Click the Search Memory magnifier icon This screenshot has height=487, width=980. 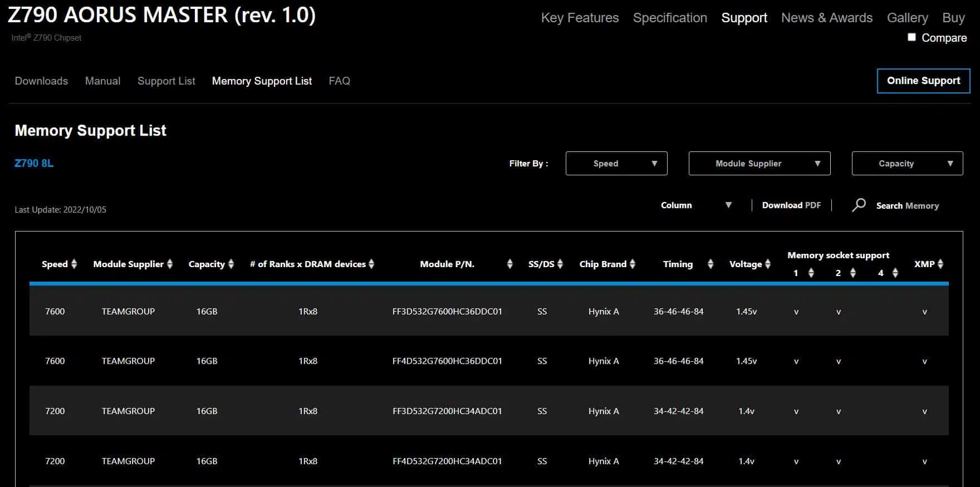coord(859,205)
